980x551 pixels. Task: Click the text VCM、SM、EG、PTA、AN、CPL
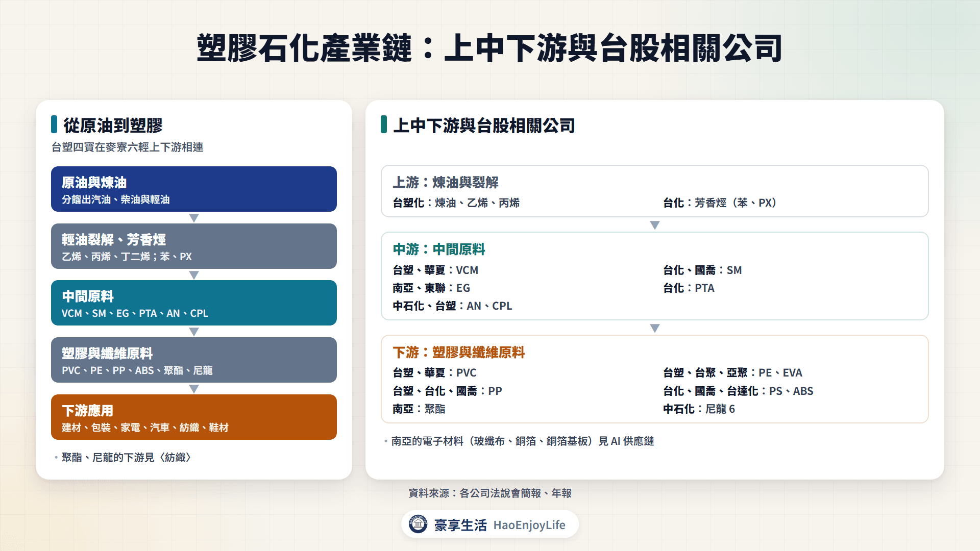click(x=135, y=313)
